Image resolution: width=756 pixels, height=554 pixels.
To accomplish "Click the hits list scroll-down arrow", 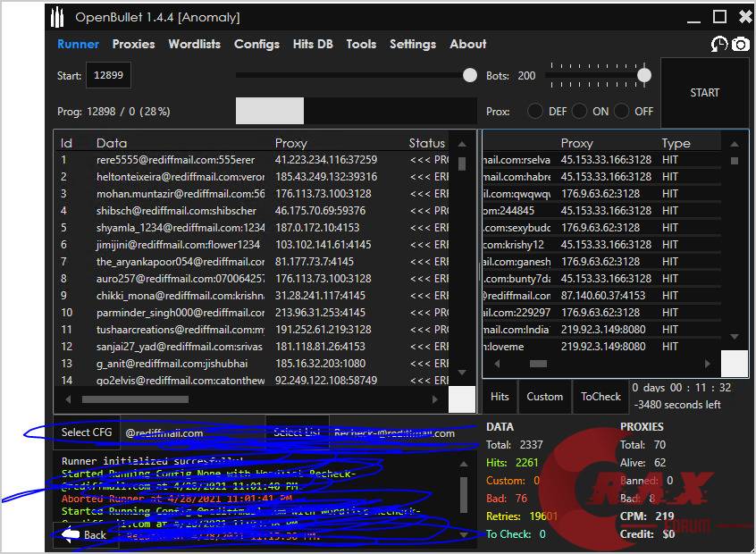I will pos(735,337).
